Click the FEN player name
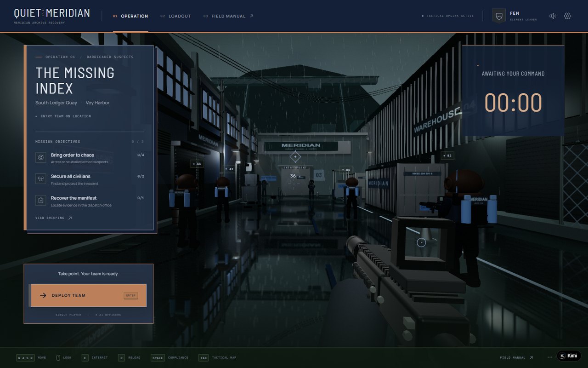Image resolution: width=588 pixels, height=368 pixels. pos(514,13)
